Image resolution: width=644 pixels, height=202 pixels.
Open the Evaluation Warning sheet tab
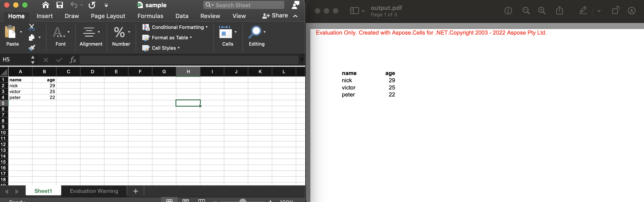(x=94, y=191)
